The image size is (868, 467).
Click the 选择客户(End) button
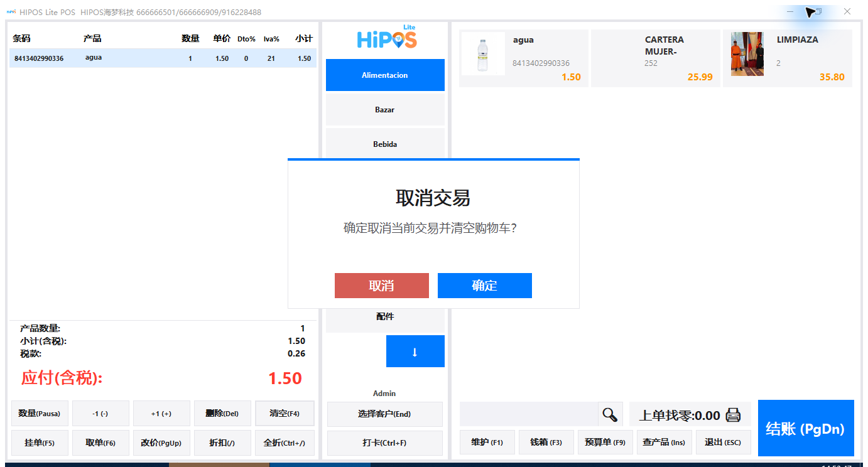[385, 414]
